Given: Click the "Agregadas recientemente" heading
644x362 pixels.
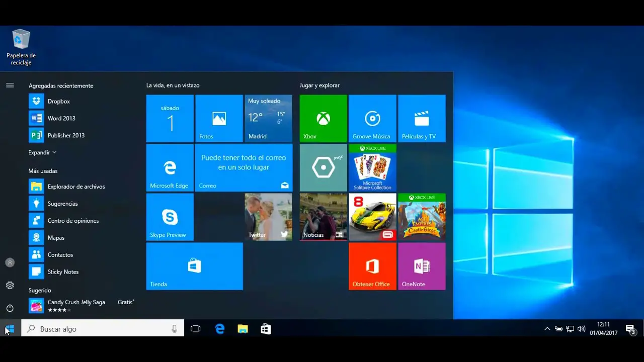Looking at the screenshot, I should click(61, 86).
